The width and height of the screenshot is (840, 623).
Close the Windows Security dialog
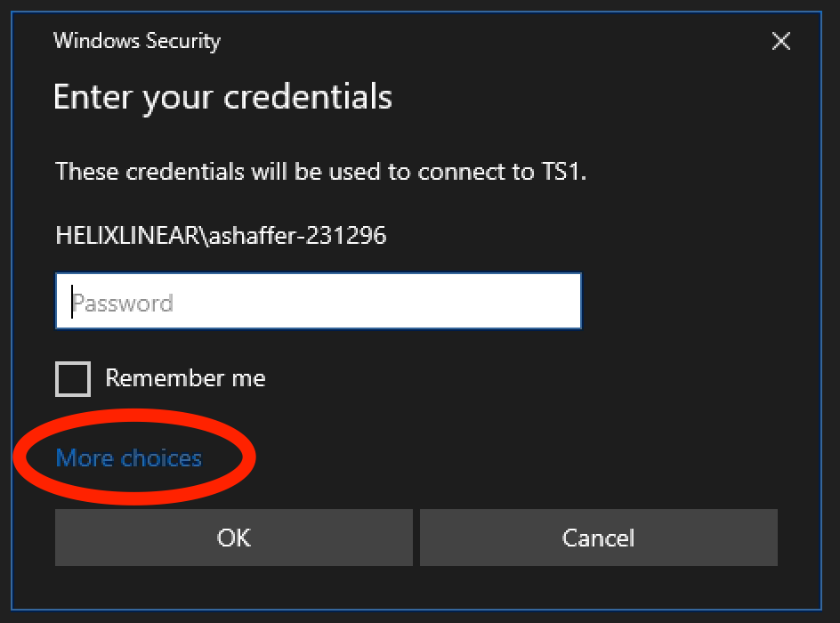pyautogui.click(x=780, y=42)
